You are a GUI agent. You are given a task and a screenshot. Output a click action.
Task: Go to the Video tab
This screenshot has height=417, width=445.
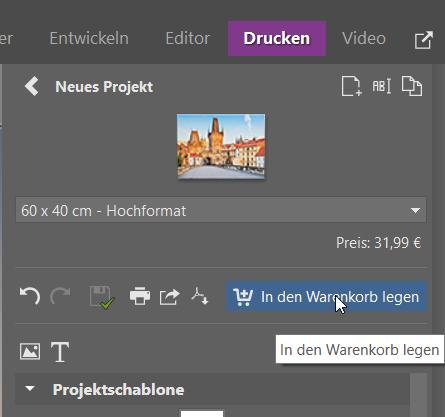364,38
